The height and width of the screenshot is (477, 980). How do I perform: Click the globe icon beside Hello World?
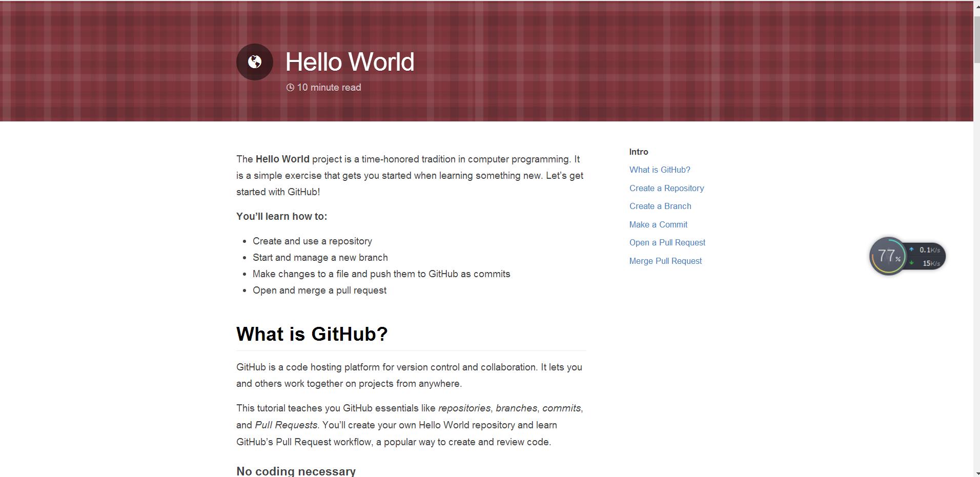tap(255, 62)
